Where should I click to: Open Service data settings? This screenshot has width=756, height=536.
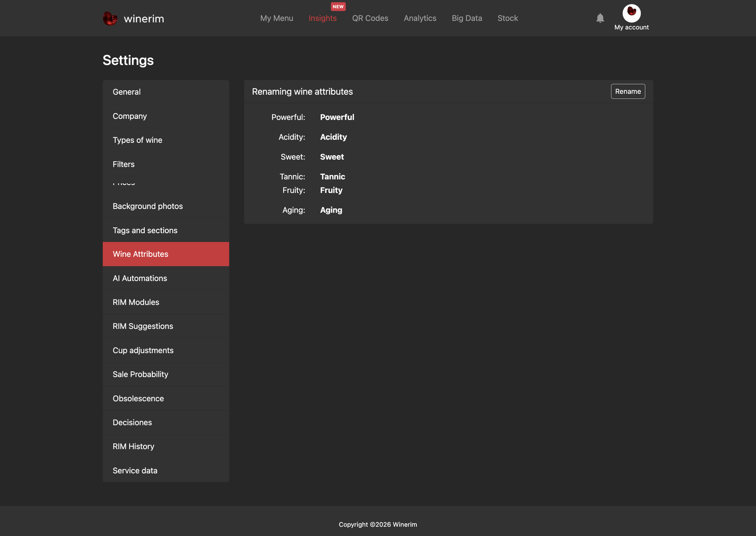point(166,471)
